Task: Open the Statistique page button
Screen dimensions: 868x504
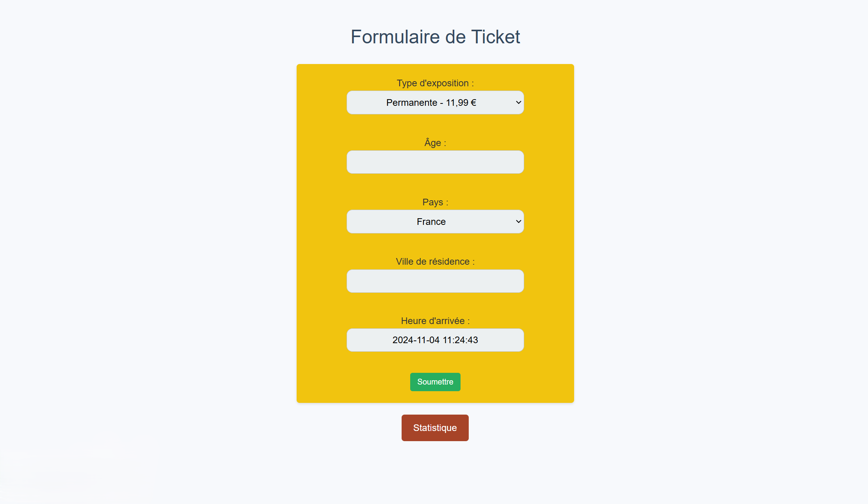Action: (435, 428)
